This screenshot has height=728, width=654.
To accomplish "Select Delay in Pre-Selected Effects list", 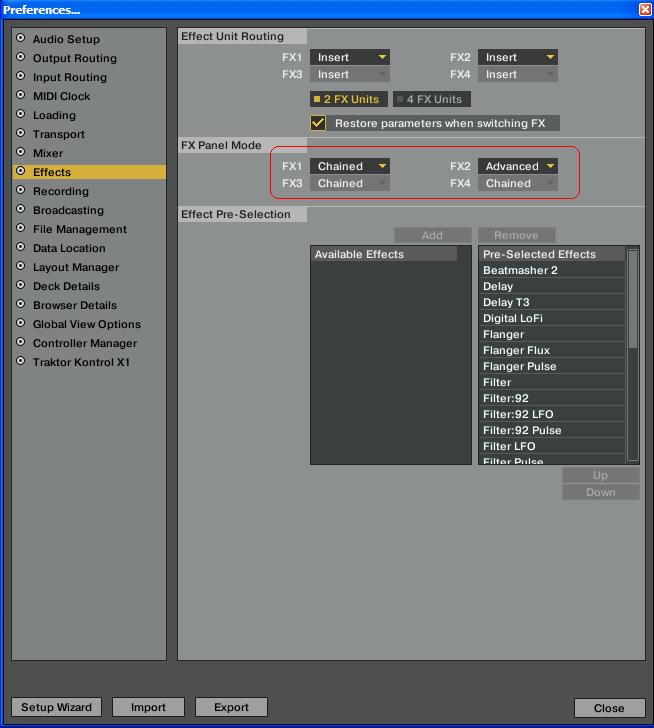I will coord(551,286).
